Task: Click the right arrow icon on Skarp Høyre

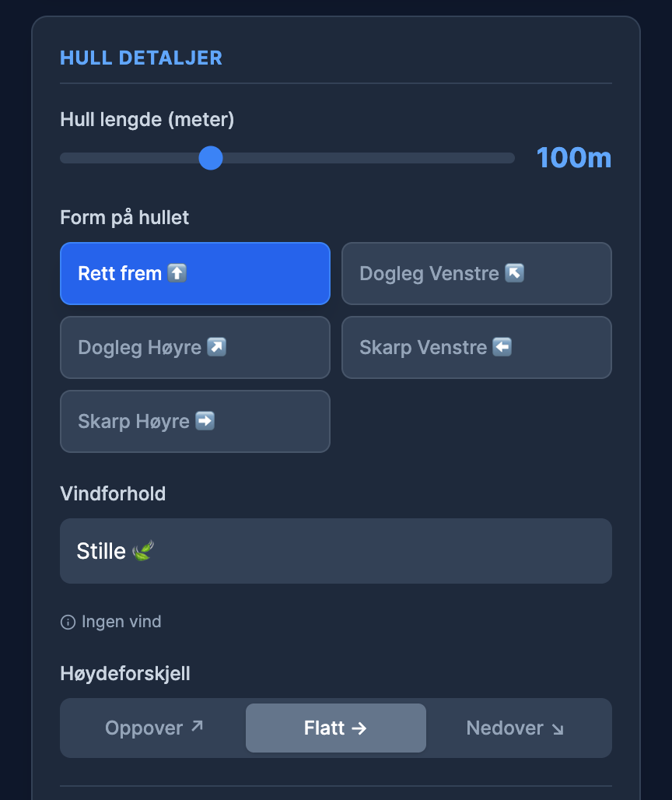Action: click(x=205, y=421)
